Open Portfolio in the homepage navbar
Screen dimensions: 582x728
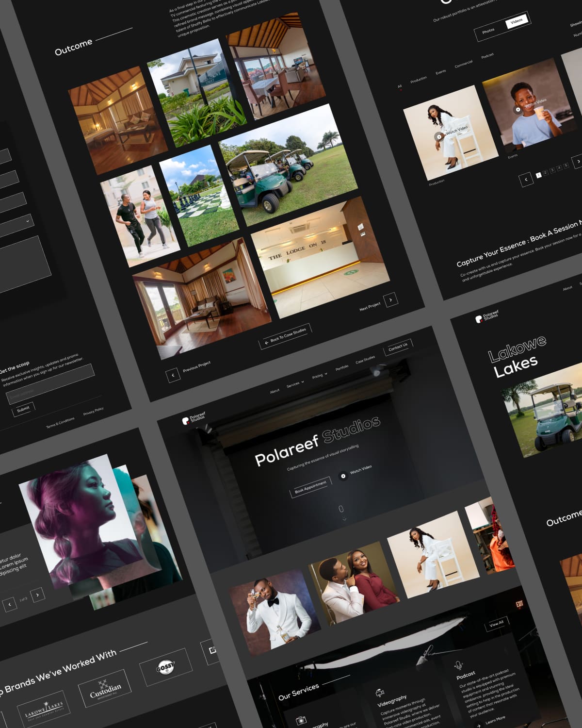(342, 367)
